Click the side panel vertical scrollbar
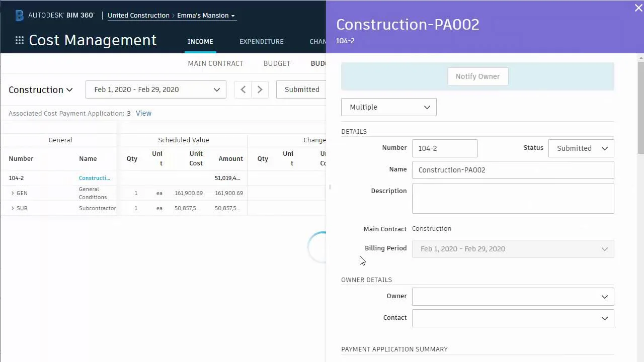The height and width of the screenshot is (362, 644). tap(640, 108)
